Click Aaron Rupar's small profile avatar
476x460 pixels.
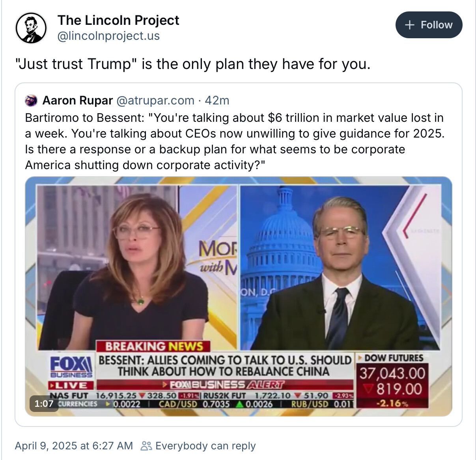pos(31,101)
